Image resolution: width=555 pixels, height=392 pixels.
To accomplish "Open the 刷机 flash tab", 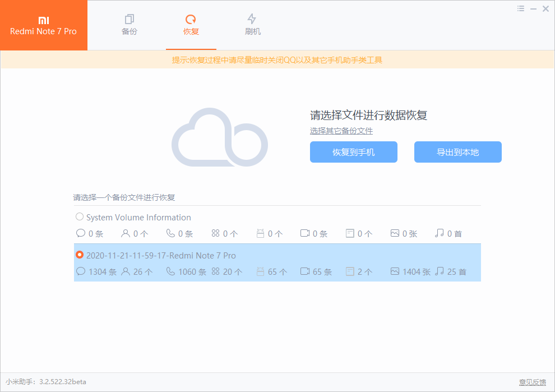I will click(x=252, y=25).
